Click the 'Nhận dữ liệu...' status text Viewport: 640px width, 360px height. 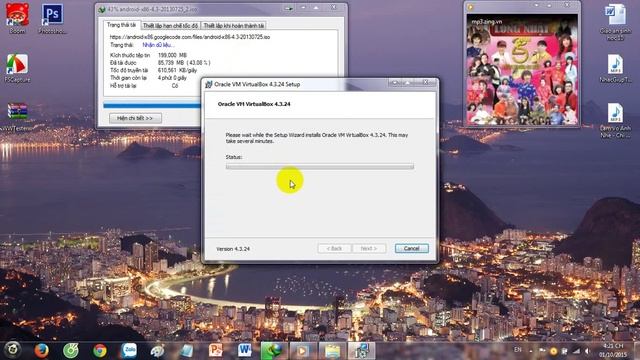(x=158, y=45)
